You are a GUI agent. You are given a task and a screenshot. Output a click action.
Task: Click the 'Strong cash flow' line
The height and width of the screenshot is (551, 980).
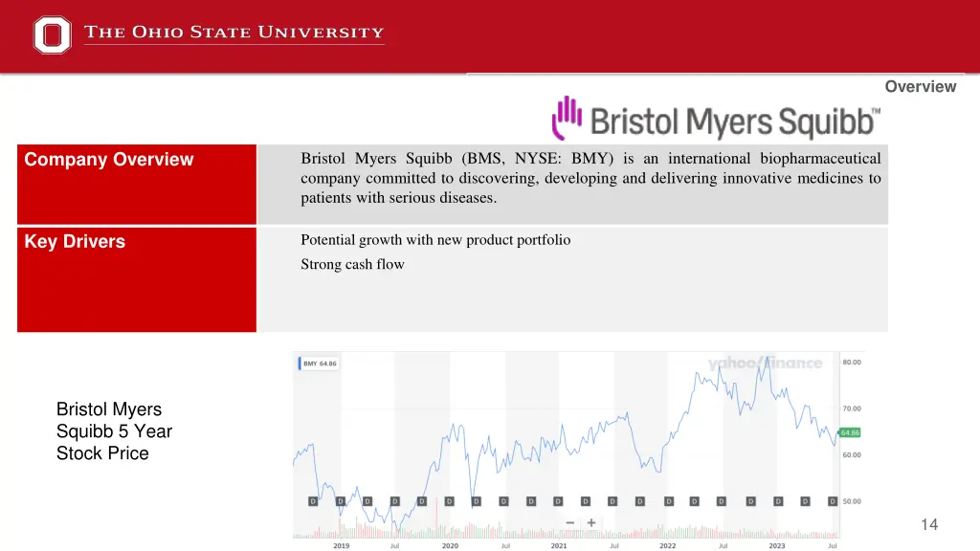(352, 264)
